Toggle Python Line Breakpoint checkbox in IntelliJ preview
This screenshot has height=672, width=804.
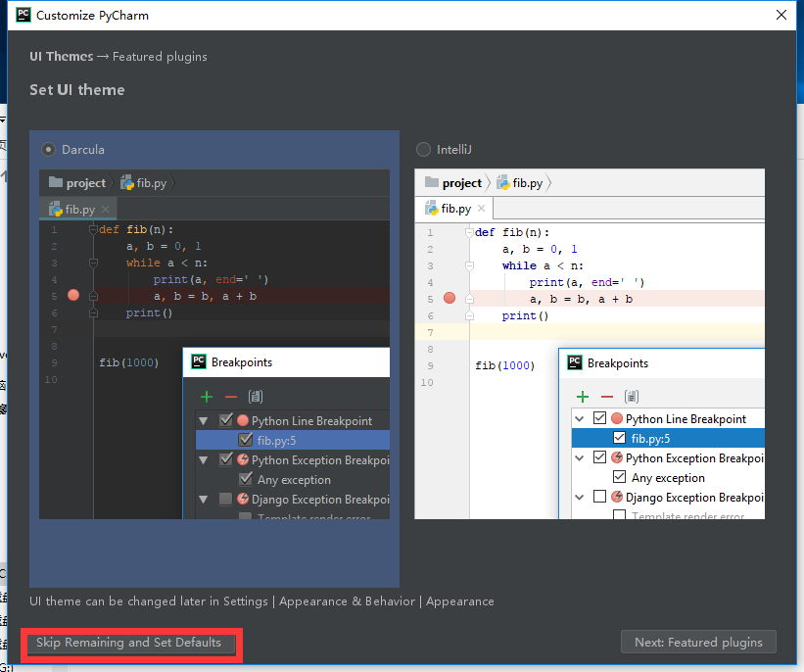coord(599,417)
